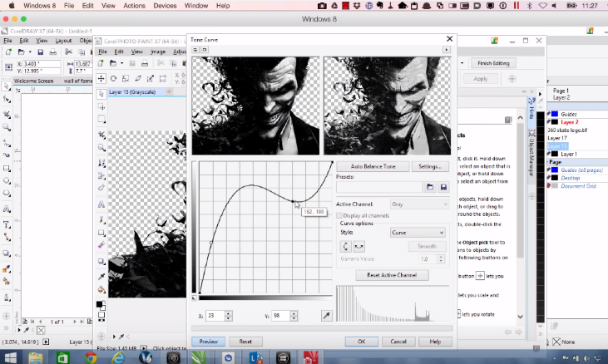Switch to side-by-side preview icon

pos(195,50)
